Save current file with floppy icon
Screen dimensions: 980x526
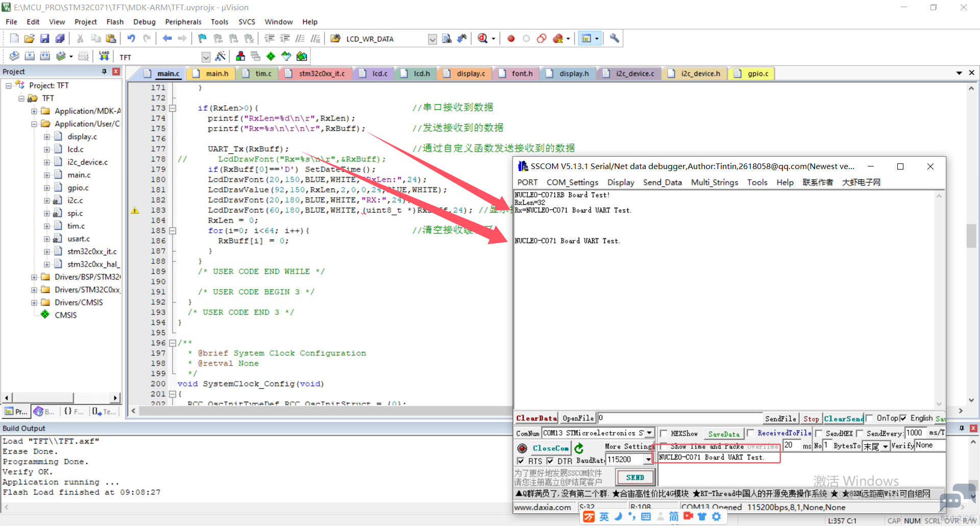coord(45,38)
